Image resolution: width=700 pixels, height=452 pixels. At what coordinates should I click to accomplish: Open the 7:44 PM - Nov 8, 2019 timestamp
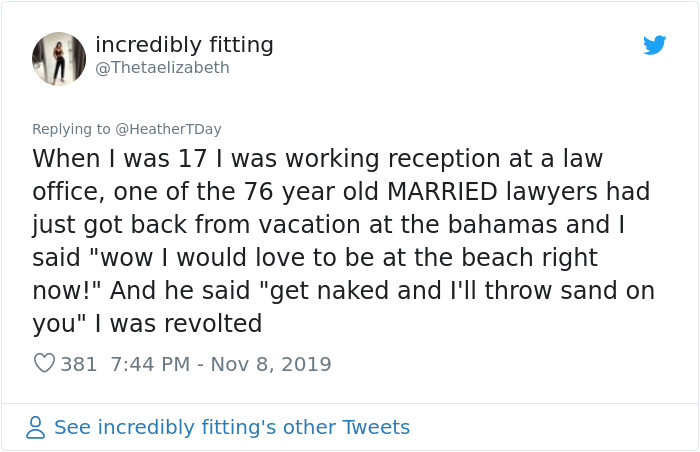(x=217, y=364)
